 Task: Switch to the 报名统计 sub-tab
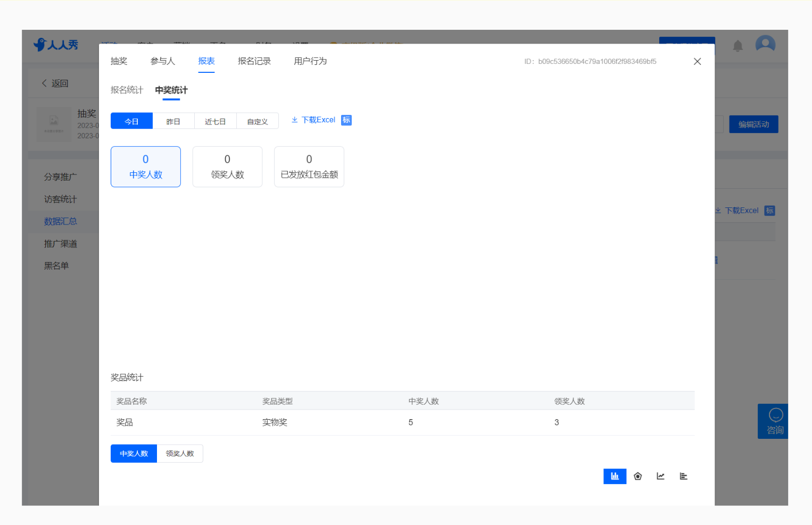[x=127, y=90]
